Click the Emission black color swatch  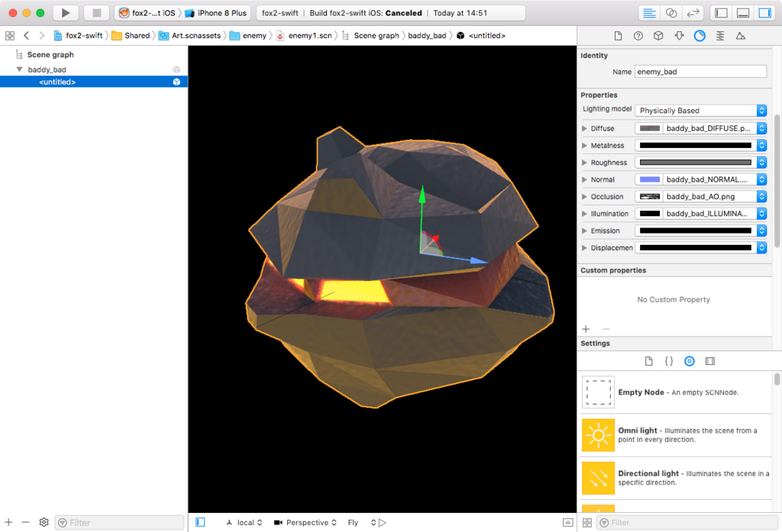pyautogui.click(x=695, y=231)
